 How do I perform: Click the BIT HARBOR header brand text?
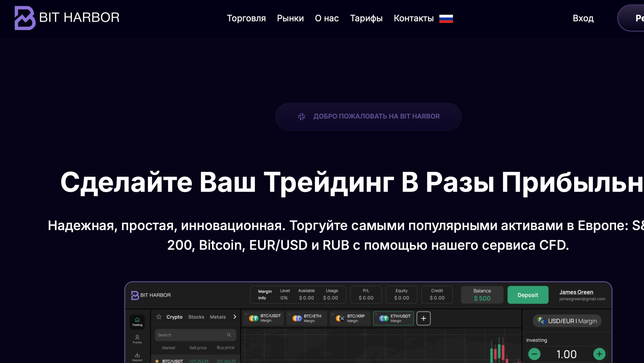point(79,17)
